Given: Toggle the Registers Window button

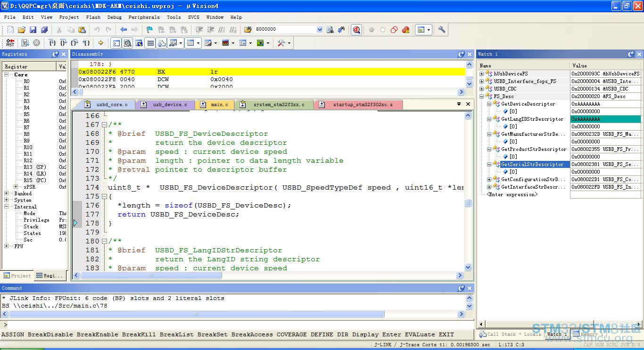Looking at the screenshot, I should [x=150, y=43].
